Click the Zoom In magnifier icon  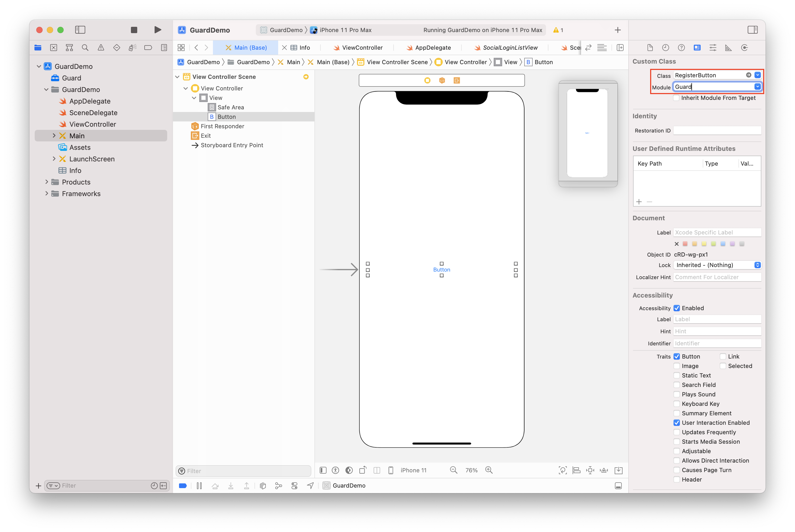click(489, 470)
